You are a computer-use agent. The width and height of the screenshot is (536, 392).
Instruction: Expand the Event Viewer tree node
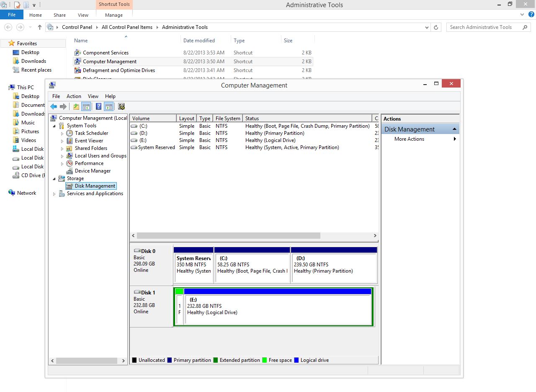pos(62,141)
